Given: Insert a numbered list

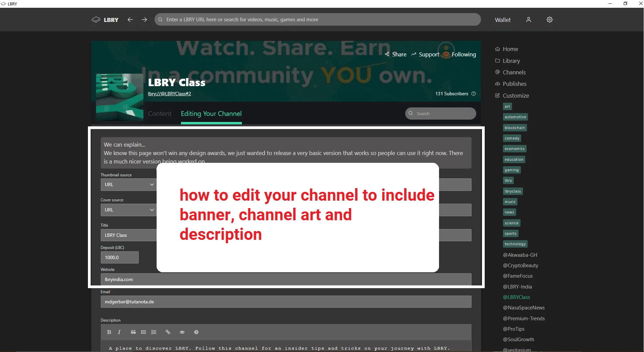Looking at the screenshot, I should [154, 332].
